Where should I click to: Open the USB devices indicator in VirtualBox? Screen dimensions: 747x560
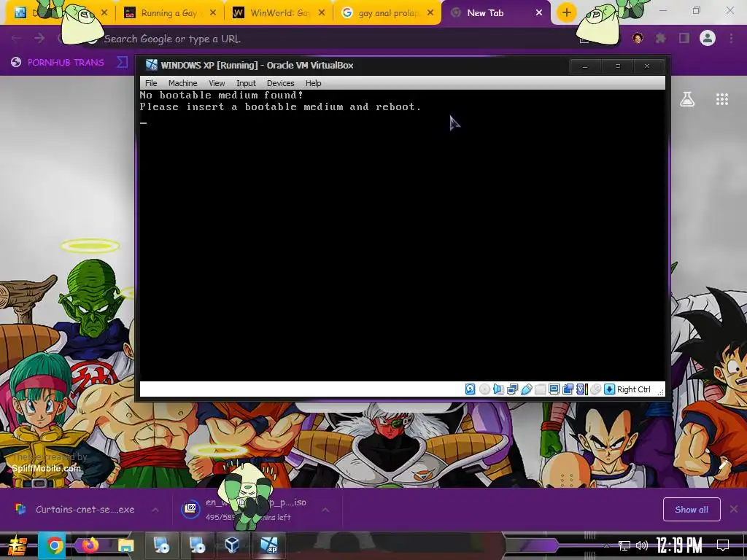(527, 389)
